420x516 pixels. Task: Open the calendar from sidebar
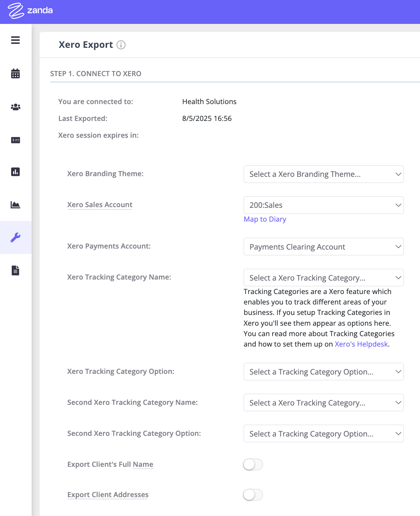click(15, 73)
